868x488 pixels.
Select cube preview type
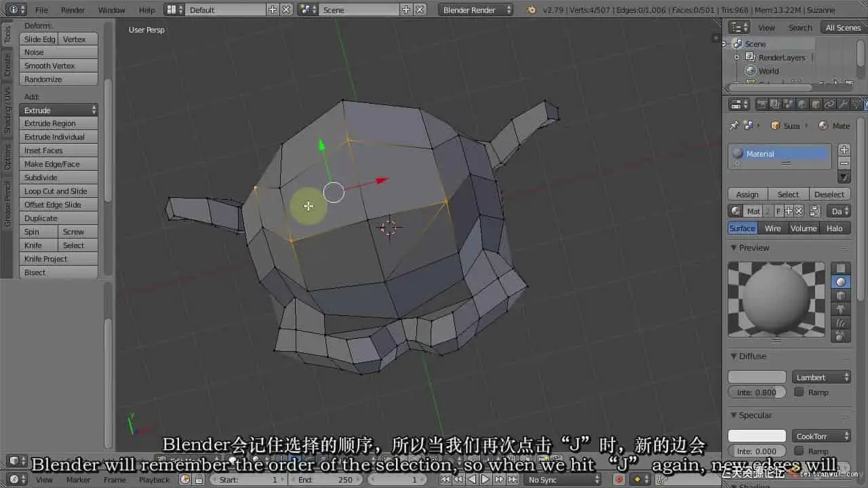coord(841,296)
